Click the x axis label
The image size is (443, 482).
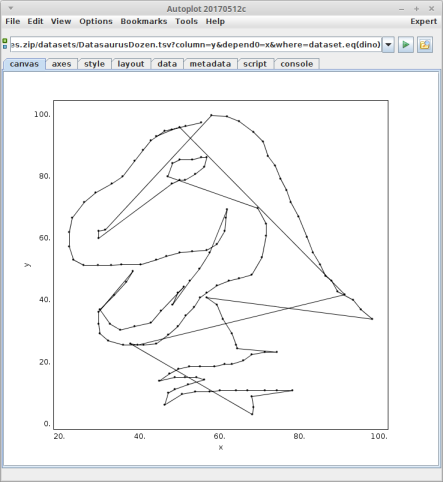click(221, 447)
